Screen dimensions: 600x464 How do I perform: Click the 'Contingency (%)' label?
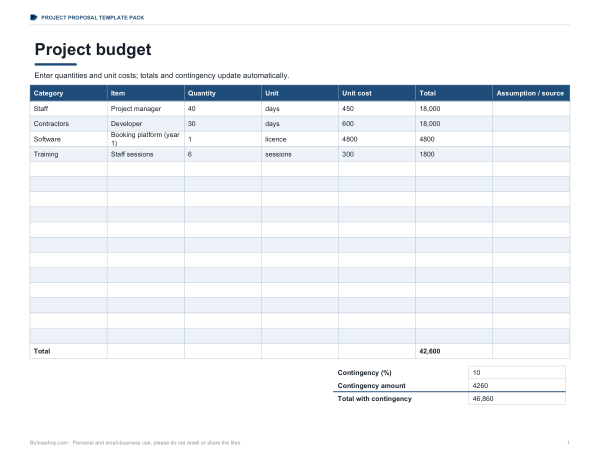364,373
